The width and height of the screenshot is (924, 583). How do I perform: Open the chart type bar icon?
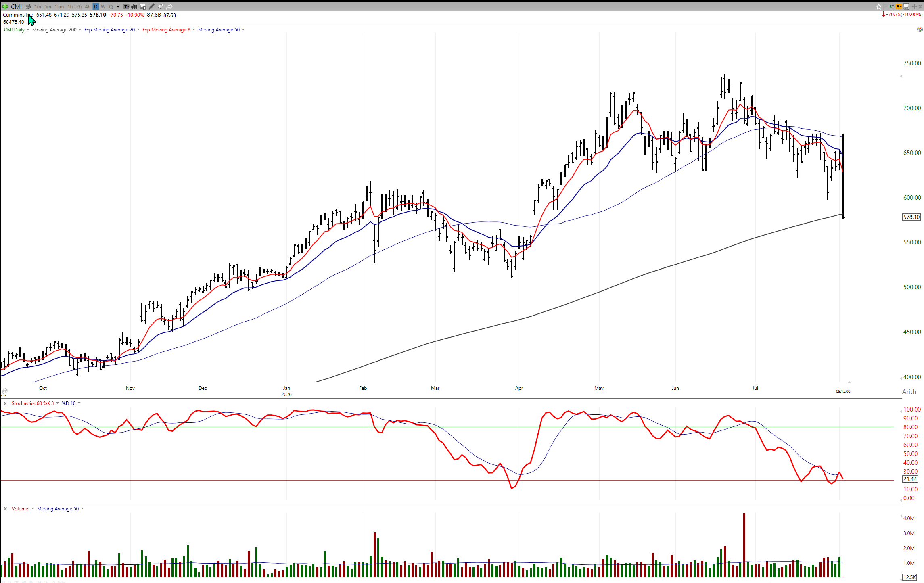(x=134, y=6)
